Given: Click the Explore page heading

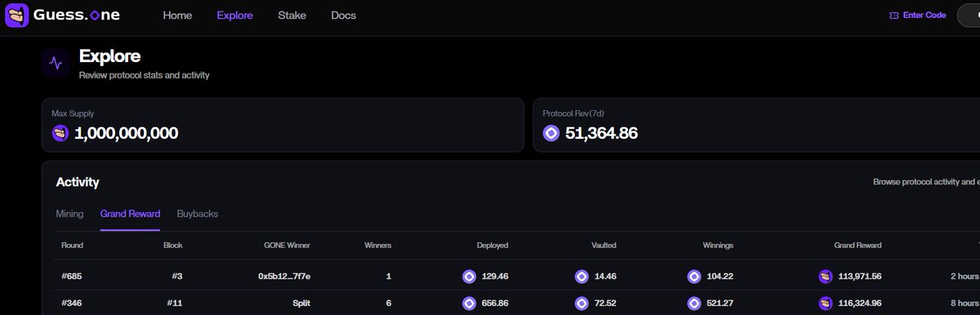Looking at the screenshot, I should [x=109, y=56].
